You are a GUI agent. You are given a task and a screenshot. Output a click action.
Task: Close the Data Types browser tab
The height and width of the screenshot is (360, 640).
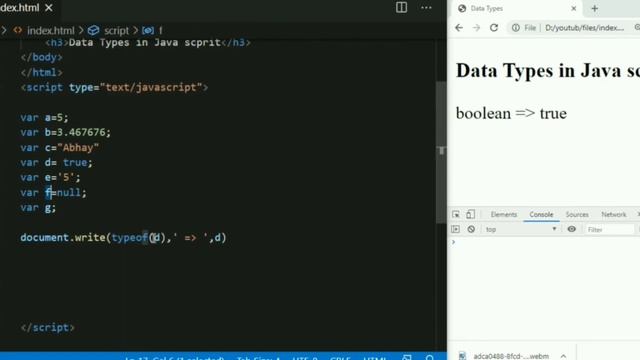click(x=573, y=8)
